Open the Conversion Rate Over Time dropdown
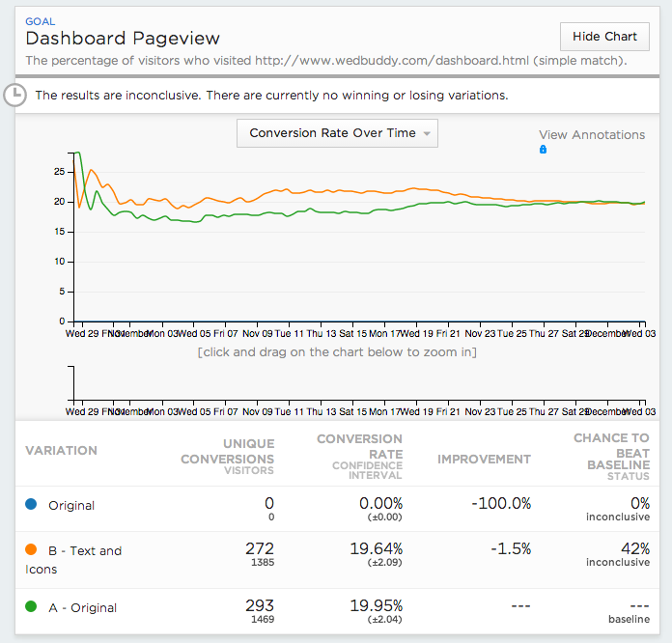The height and width of the screenshot is (643, 672). (x=337, y=133)
